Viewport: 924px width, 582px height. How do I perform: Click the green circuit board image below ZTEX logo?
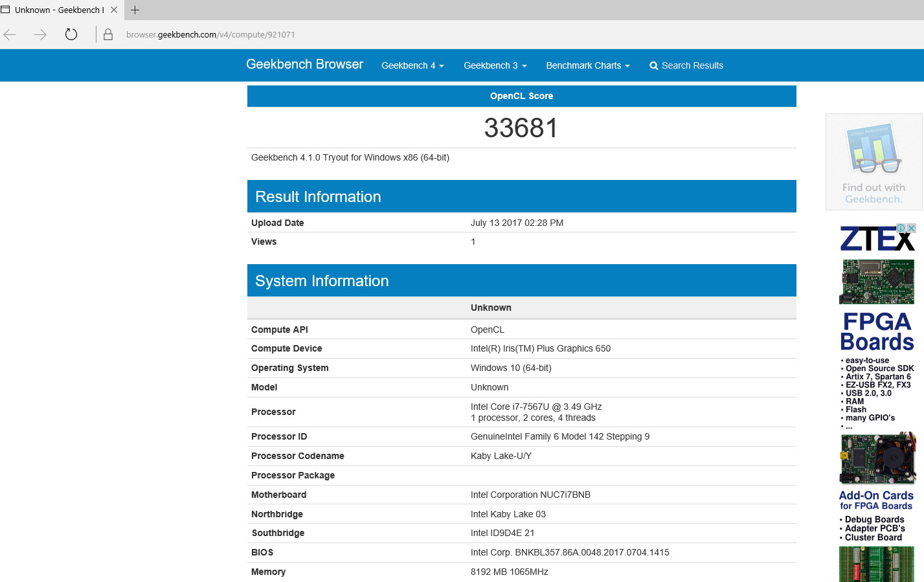click(877, 282)
